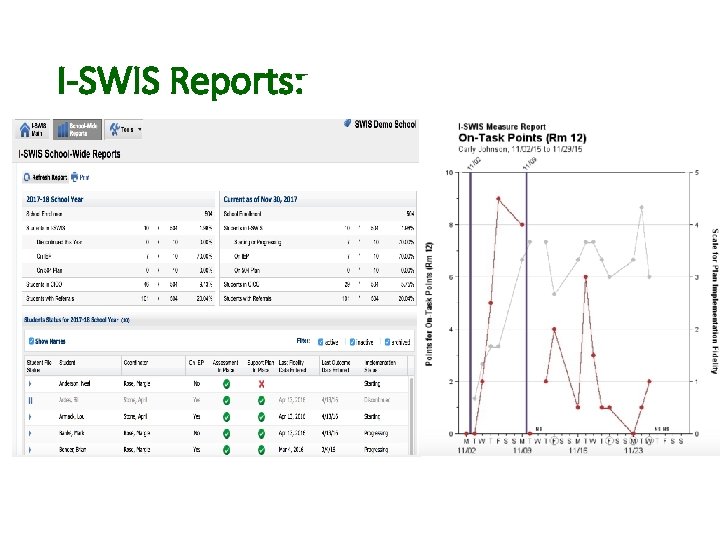Toggle the archived filter checkbox

[x=387, y=342]
